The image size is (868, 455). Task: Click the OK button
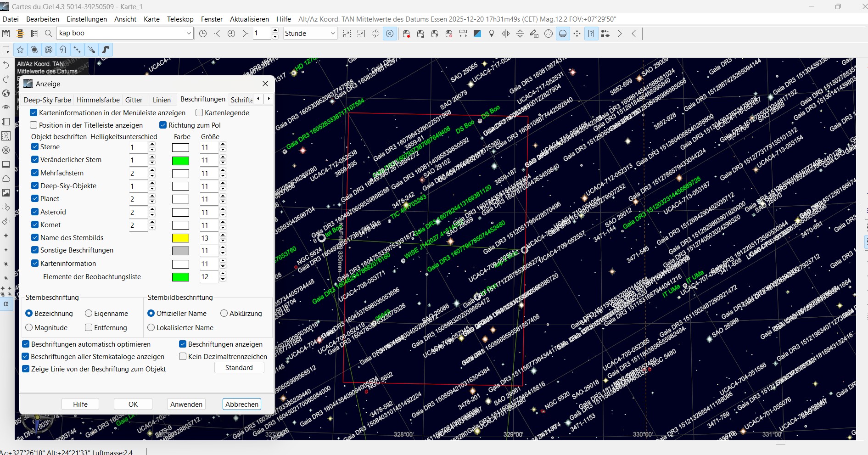coord(133,404)
